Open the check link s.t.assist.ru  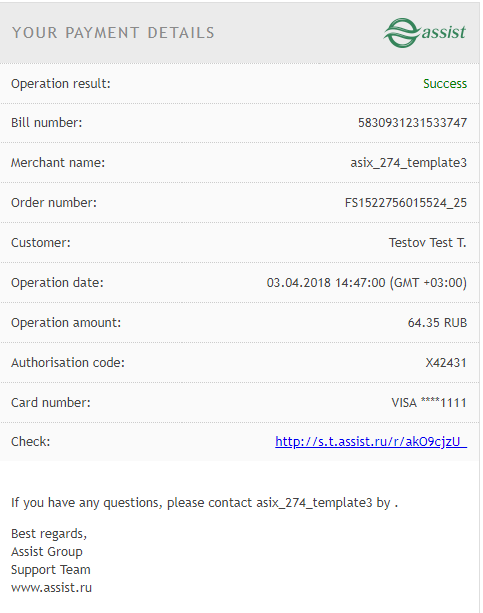click(371, 441)
